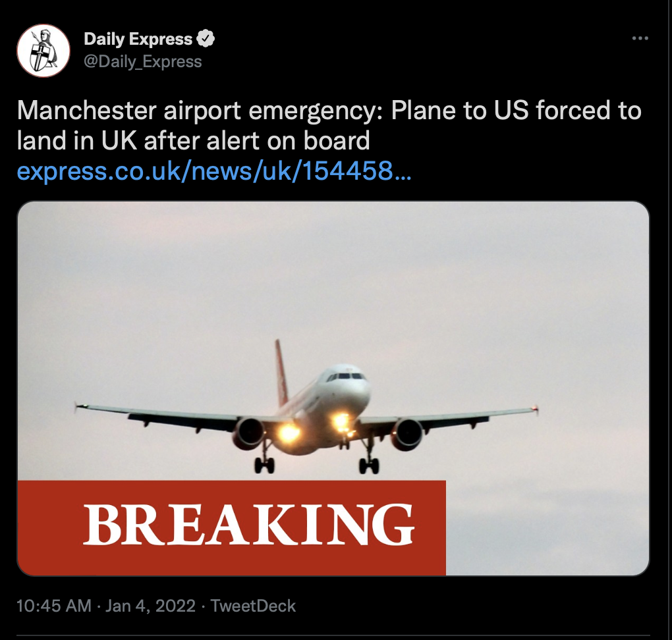Open the Daily Express profile avatar
Screen dimensions: 672x640
tap(43, 51)
